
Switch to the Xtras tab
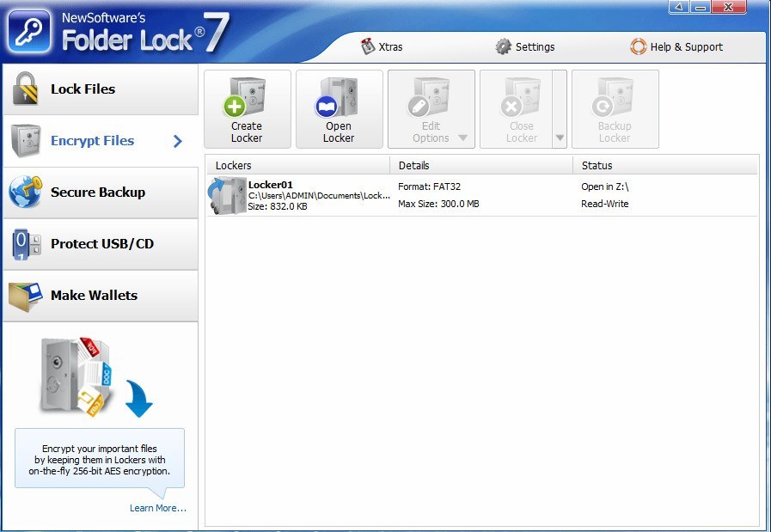(x=379, y=46)
